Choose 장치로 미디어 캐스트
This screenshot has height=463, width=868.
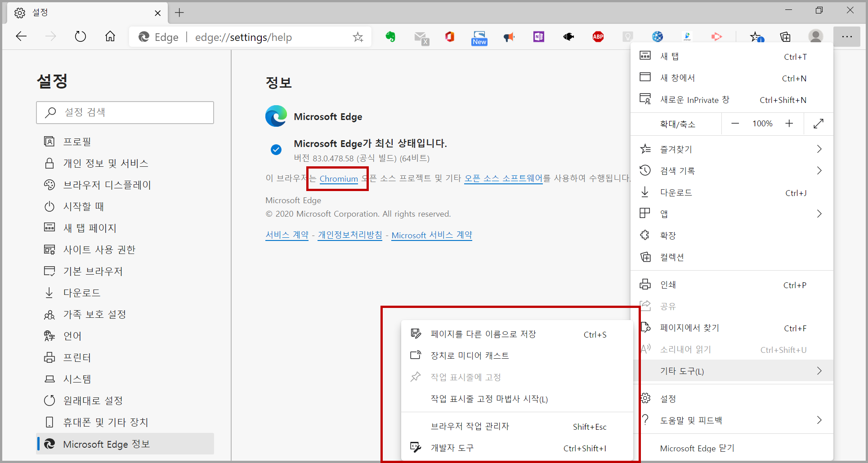coord(517,356)
